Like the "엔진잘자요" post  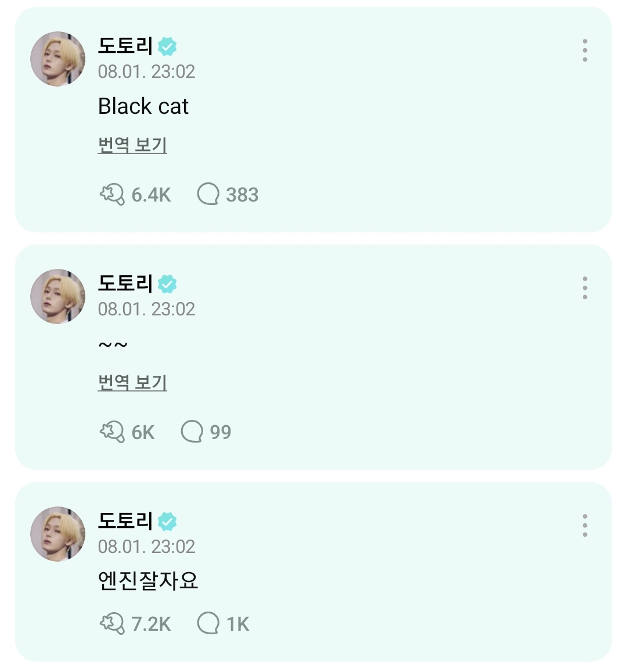click(112, 623)
